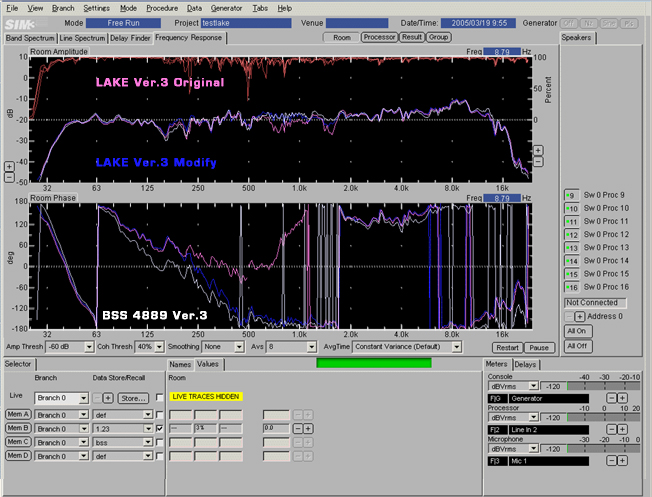
Task: Open the Generator menu
Action: tap(226, 8)
